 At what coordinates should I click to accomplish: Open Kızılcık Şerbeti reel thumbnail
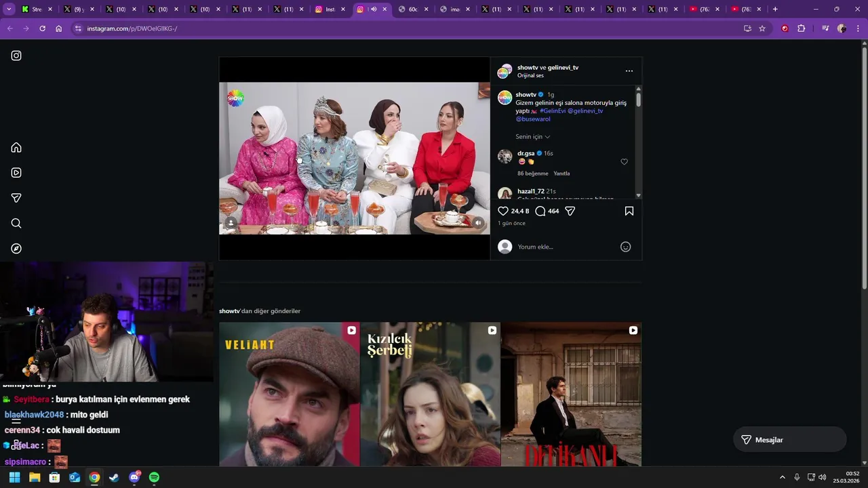point(431,394)
